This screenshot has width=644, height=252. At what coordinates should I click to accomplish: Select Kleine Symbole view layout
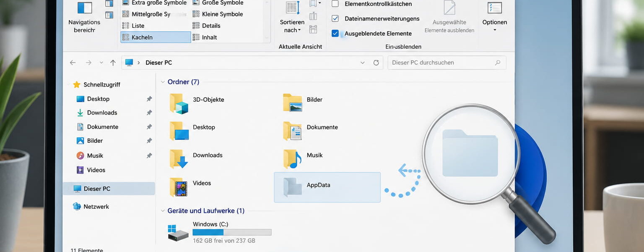[218, 14]
